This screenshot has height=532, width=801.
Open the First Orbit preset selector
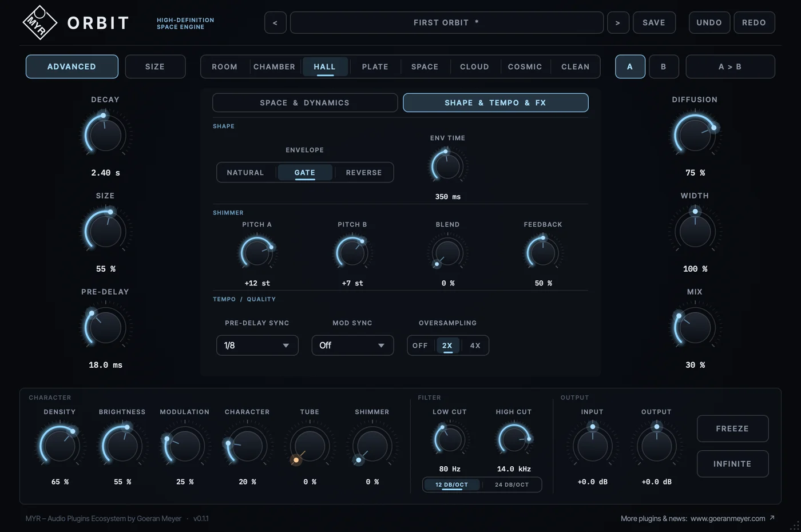[447, 23]
